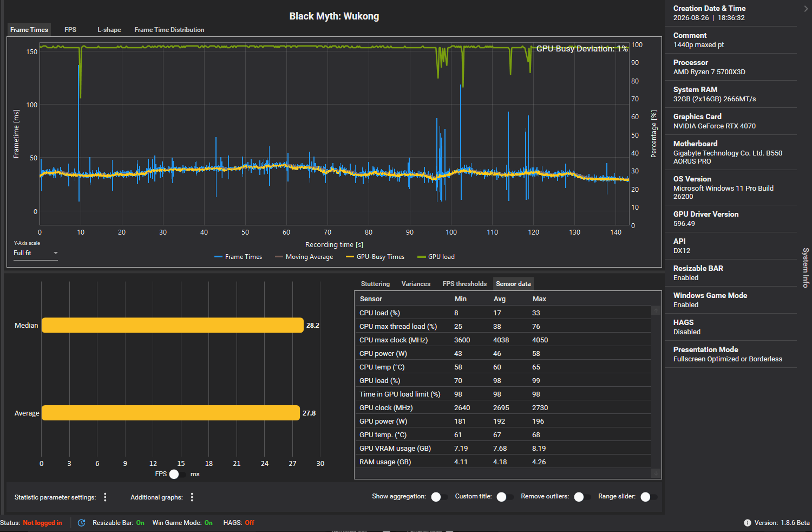Click the sensor table scroll up arrow

pyautogui.click(x=656, y=310)
